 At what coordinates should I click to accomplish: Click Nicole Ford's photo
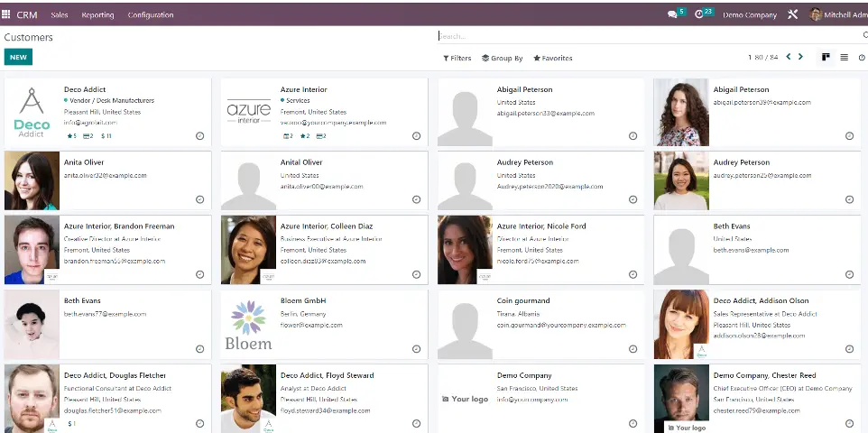coord(465,250)
